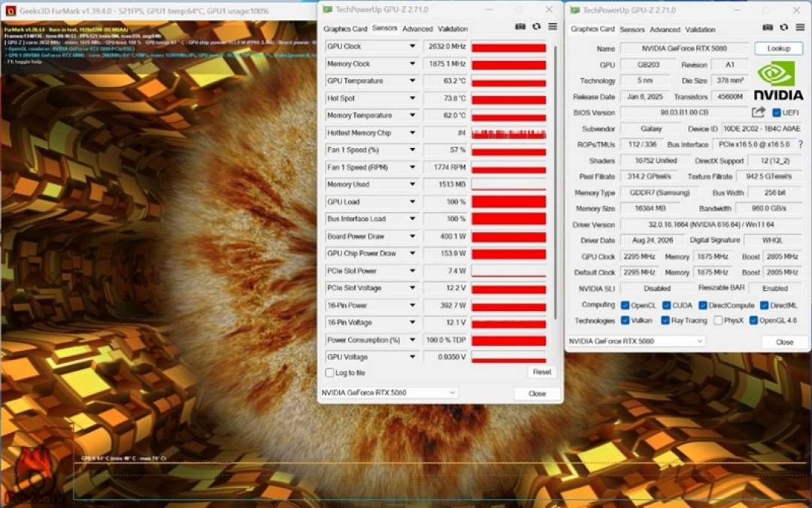Click the refresh icon in the Sensors window
812x508 pixels.
(x=537, y=27)
